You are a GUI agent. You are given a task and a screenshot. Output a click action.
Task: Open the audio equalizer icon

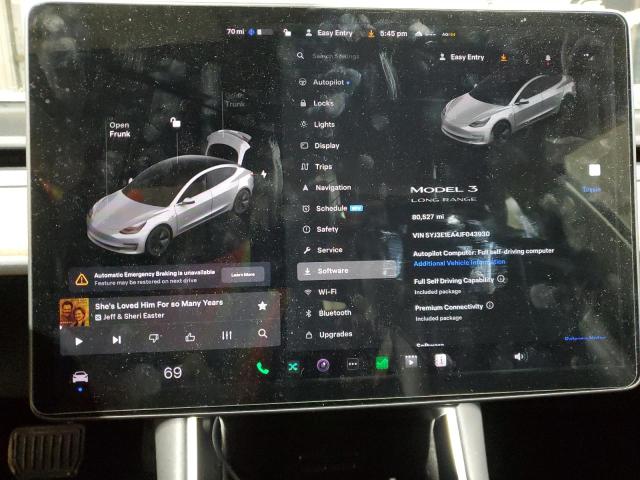click(x=227, y=336)
